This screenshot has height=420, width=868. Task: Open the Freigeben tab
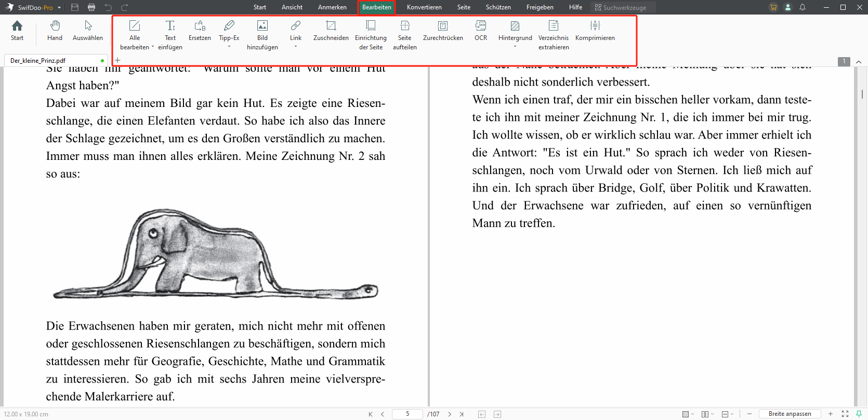[x=540, y=7]
